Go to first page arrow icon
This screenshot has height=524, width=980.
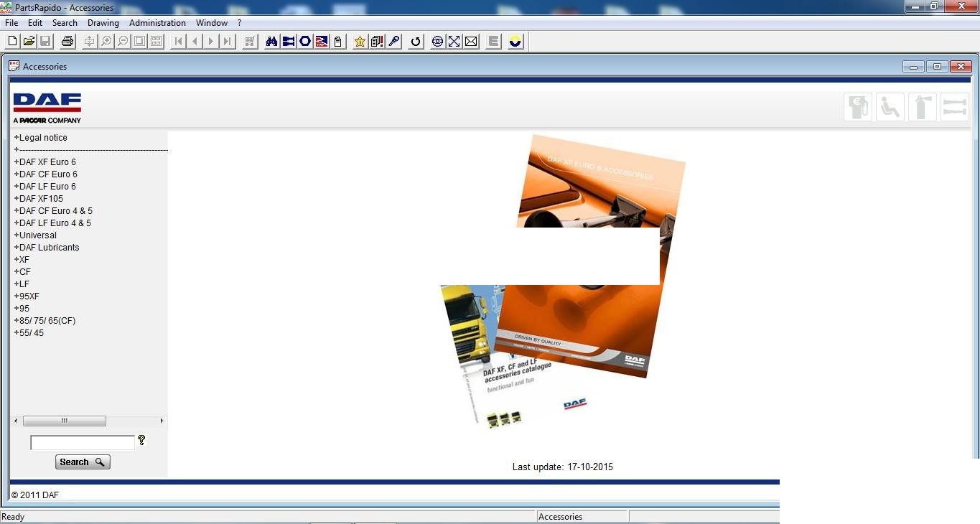pos(178,42)
